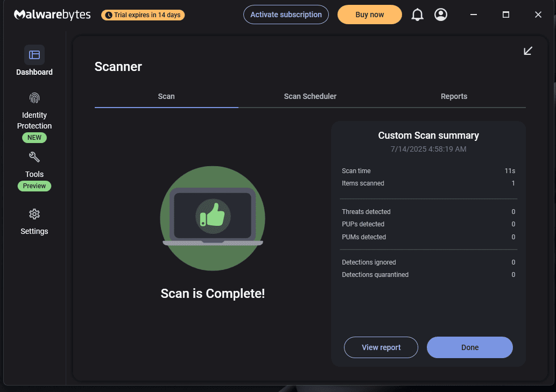Open the Dashboard sidebar icon
This screenshot has height=392, width=556.
34,55
